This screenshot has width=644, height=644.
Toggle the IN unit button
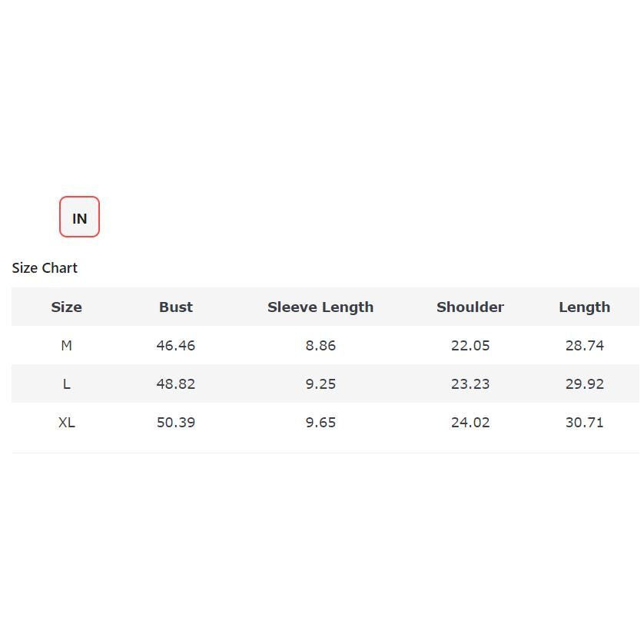click(x=79, y=217)
